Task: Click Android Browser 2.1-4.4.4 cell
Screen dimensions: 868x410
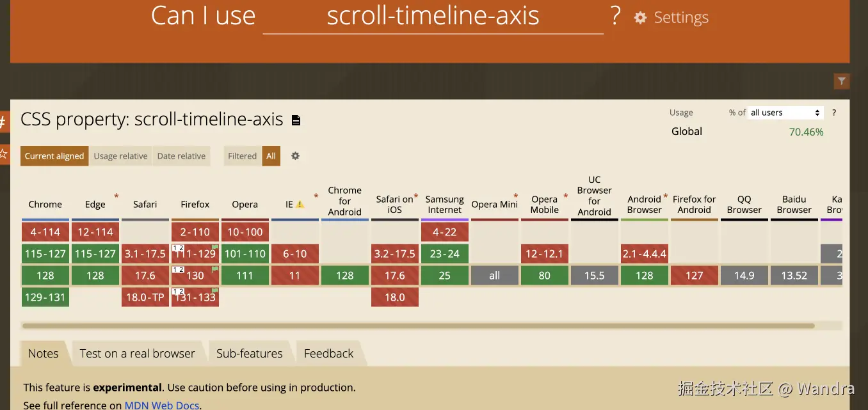Action: (x=645, y=254)
